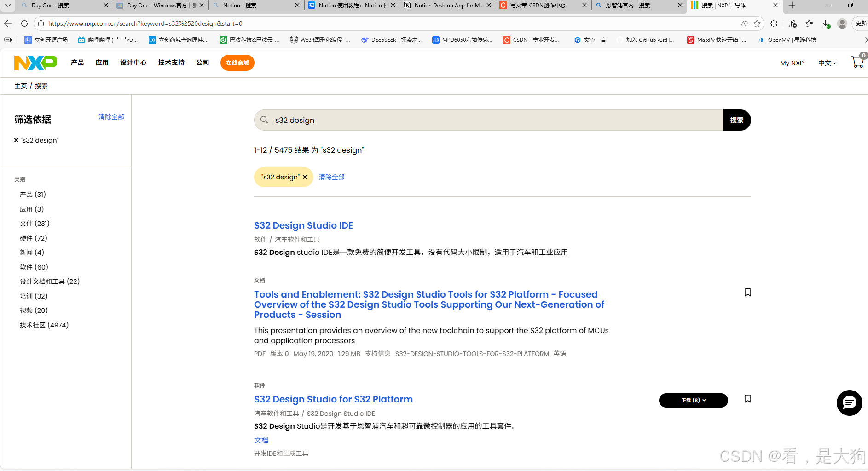
Task: Open browser extensions puzzle icon
Action: point(774,23)
